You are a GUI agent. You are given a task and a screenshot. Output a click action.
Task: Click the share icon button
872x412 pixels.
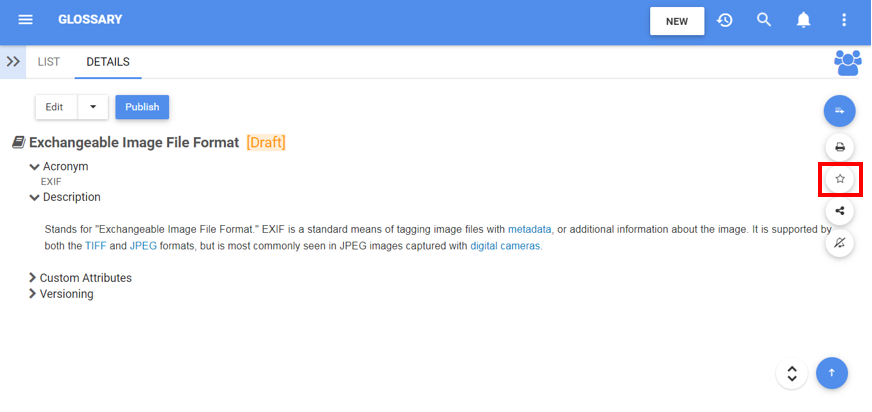click(840, 211)
